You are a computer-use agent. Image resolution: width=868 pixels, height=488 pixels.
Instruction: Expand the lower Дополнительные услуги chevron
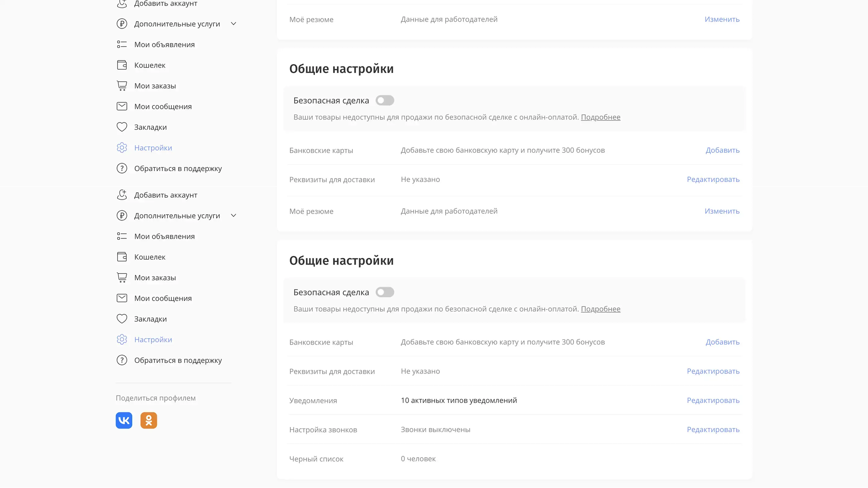pyautogui.click(x=233, y=215)
